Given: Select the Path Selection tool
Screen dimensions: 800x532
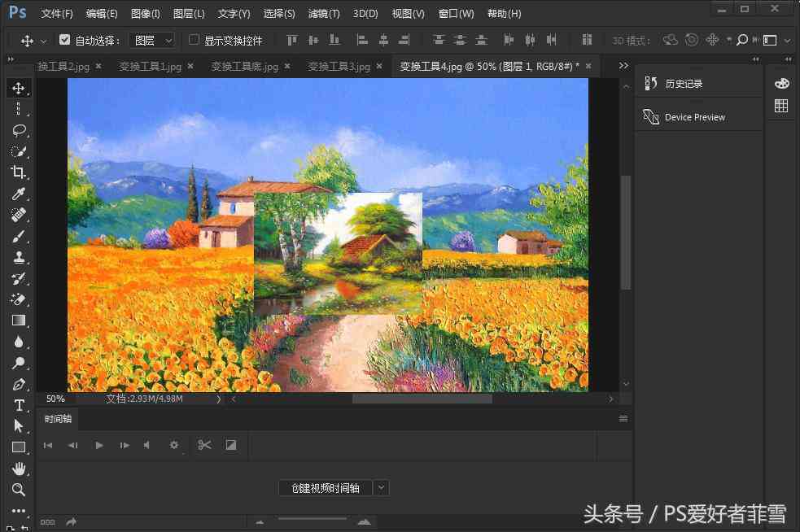Looking at the screenshot, I should pyautogui.click(x=19, y=426).
